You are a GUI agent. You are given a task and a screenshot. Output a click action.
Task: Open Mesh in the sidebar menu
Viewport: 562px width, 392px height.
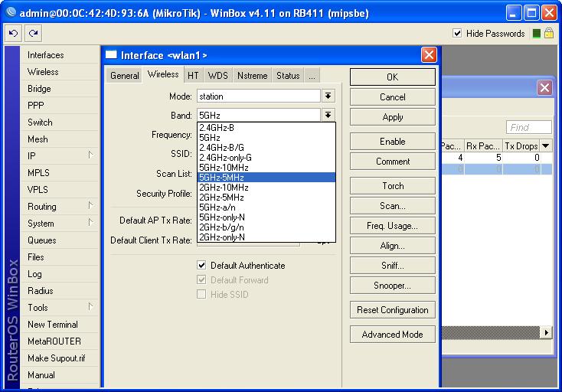pos(60,139)
